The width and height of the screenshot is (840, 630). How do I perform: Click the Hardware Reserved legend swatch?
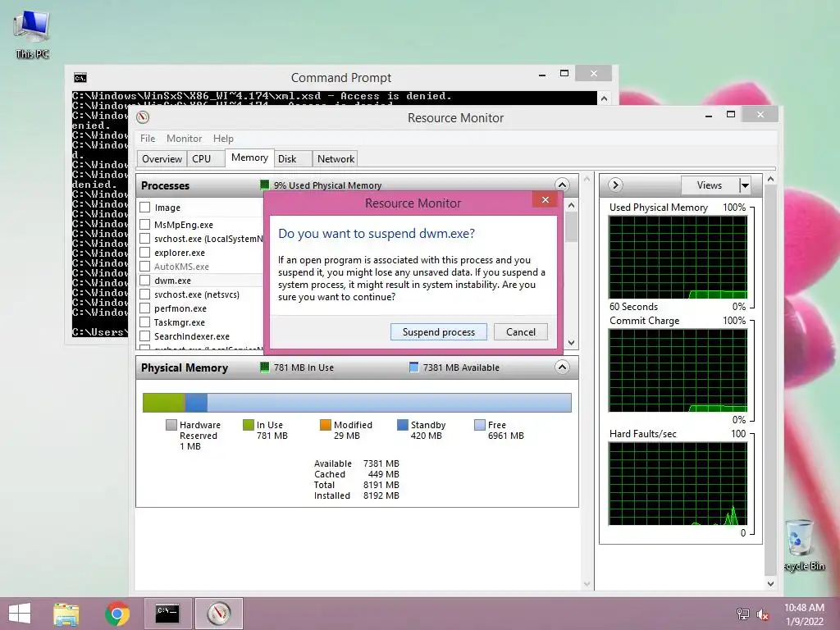click(x=171, y=425)
